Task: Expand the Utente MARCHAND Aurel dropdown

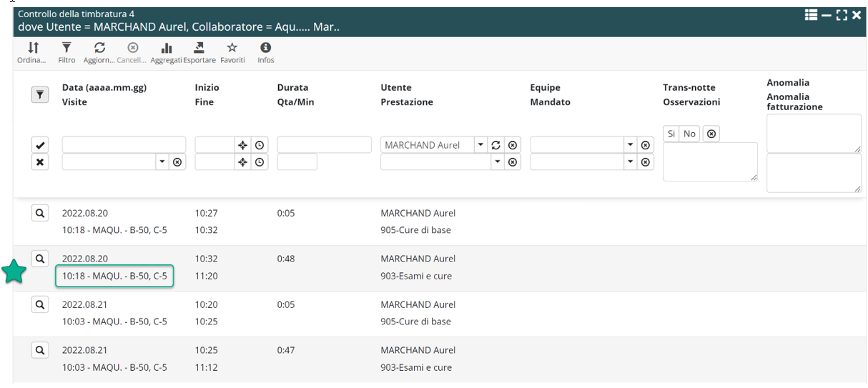Action: click(x=480, y=145)
